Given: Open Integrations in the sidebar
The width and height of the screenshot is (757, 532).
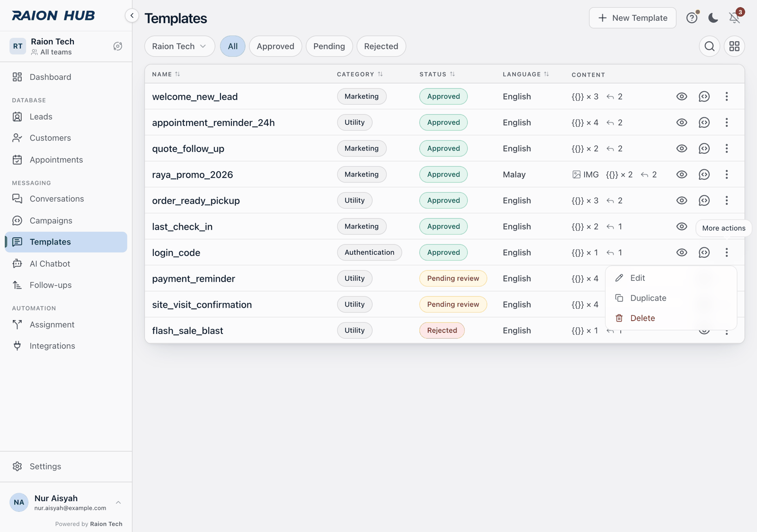Looking at the screenshot, I should (x=66, y=346).
